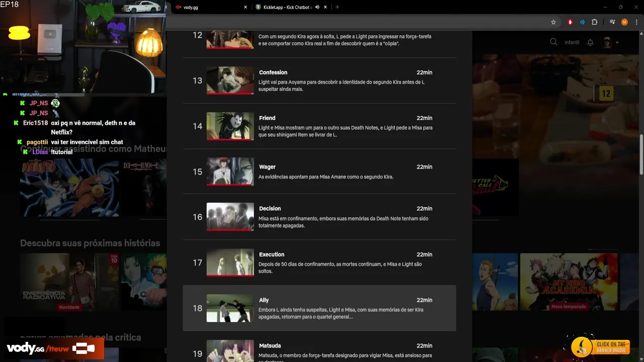Image resolution: width=644 pixels, height=362 pixels.
Task: Open the My Hero Academia card
Action: [569, 282]
